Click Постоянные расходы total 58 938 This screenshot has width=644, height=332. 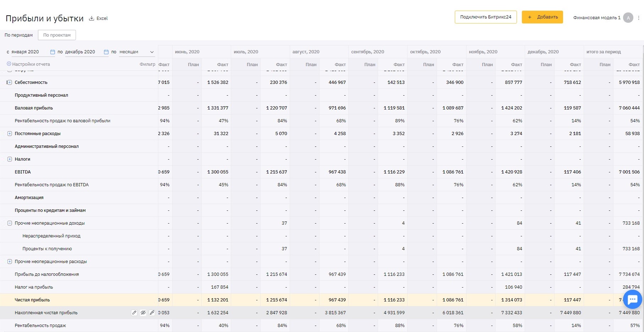pyautogui.click(x=632, y=134)
